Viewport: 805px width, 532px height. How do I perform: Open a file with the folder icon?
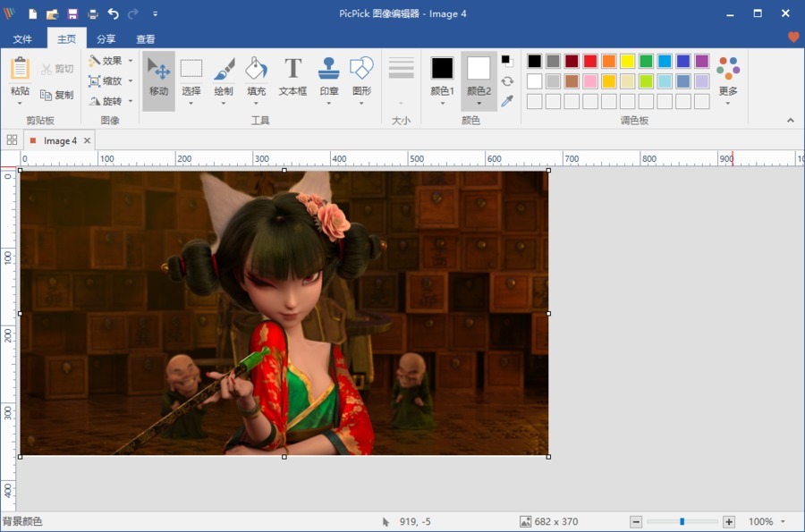(x=53, y=13)
